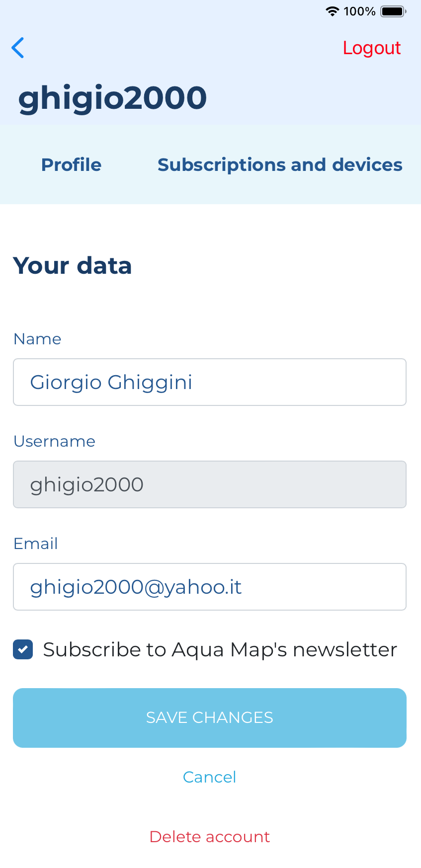The height and width of the screenshot is (868, 421).
Task: Click the battery icon in status bar
Action: [393, 11]
